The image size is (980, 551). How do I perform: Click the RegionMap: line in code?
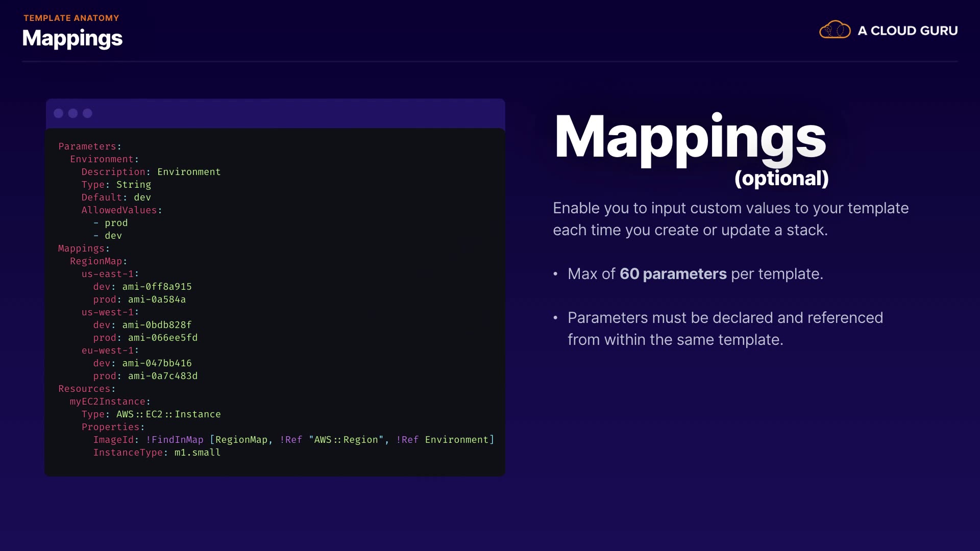[x=99, y=261]
